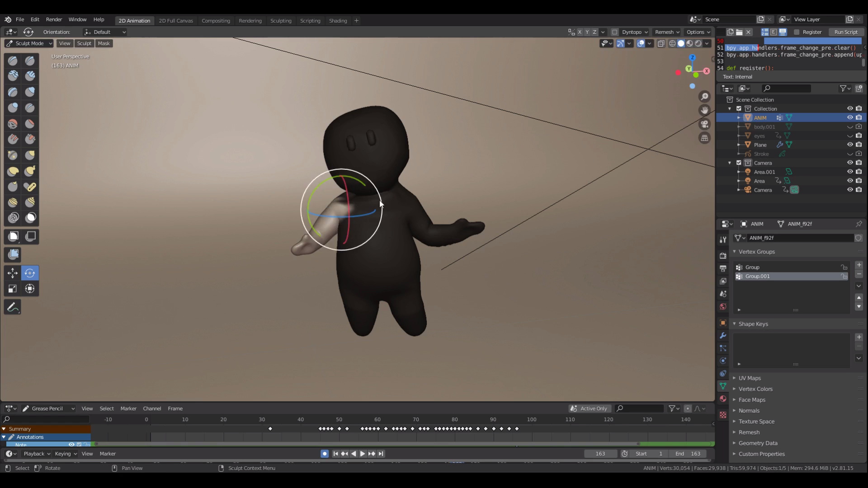Screen dimensions: 868x488
Task: Open the Playback dropdown
Action: tap(37, 454)
